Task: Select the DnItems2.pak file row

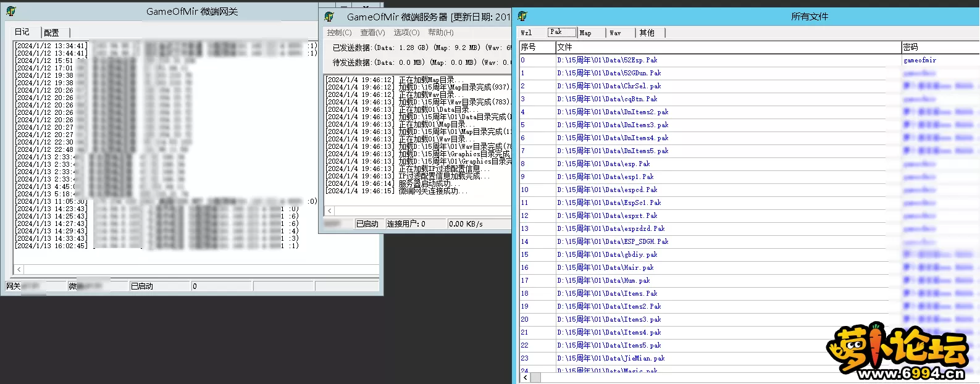Action: [x=749, y=112]
